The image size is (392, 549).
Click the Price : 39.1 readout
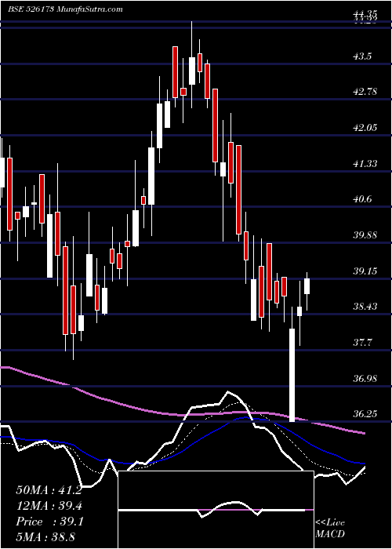click(x=49, y=522)
